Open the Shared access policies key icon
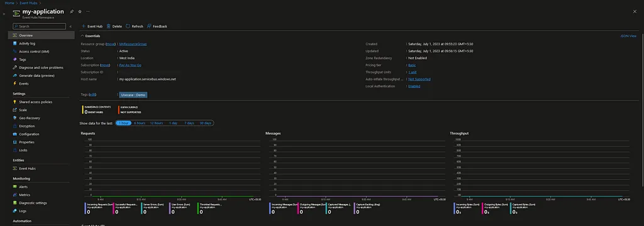The image size is (644, 226). pos(15,102)
